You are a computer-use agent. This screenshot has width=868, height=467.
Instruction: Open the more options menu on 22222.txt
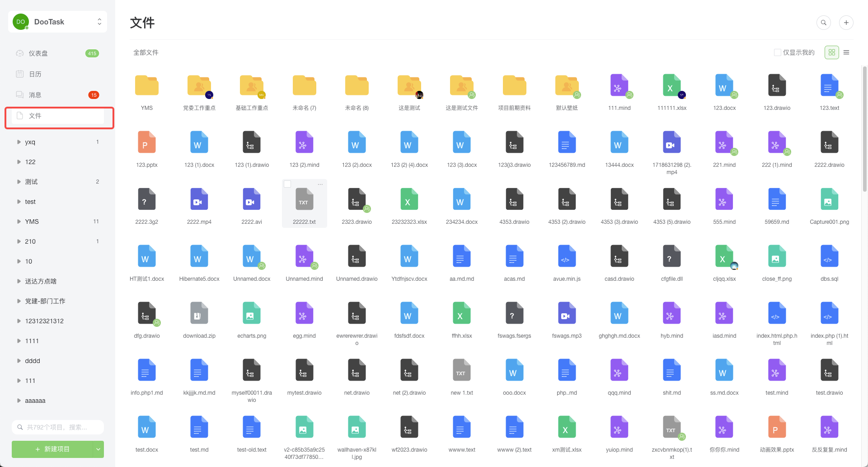point(320,184)
